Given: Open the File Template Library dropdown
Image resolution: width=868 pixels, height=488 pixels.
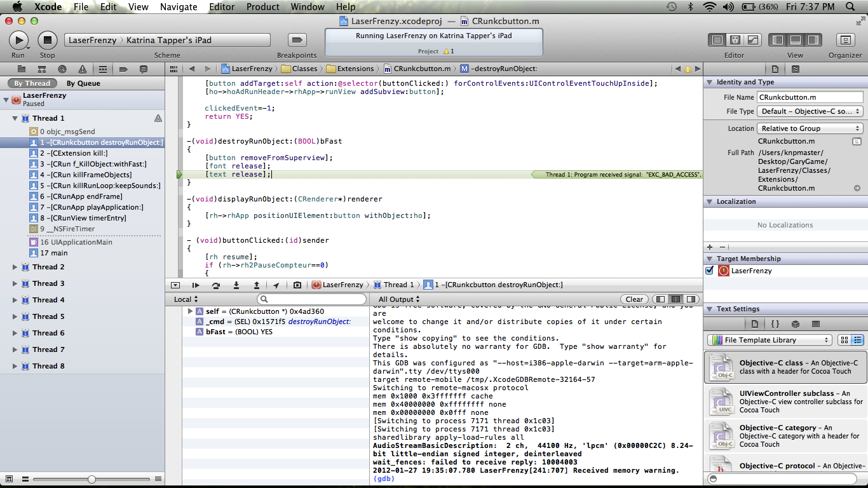Looking at the screenshot, I should (x=770, y=340).
